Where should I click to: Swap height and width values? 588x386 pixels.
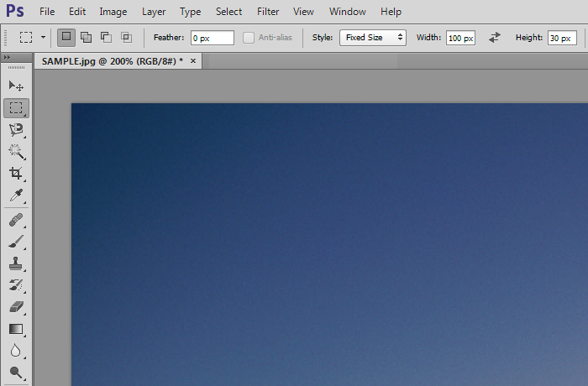pos(495,38)
